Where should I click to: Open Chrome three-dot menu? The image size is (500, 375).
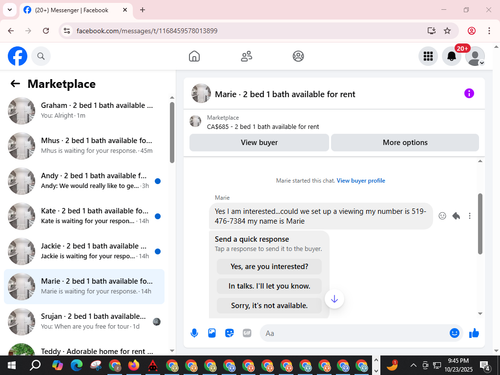point(489,31)
